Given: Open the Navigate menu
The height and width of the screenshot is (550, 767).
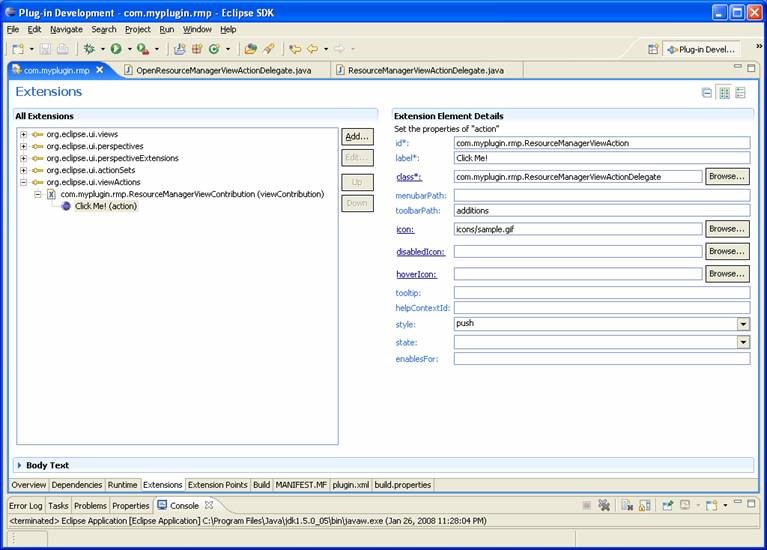Looking at the screenshot, I should tap(66, 29).
